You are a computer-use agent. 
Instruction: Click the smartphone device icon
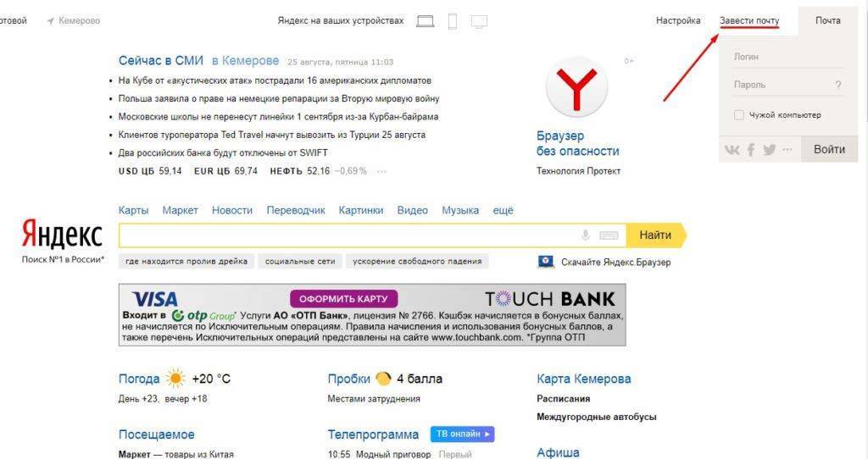pos(453,21)
